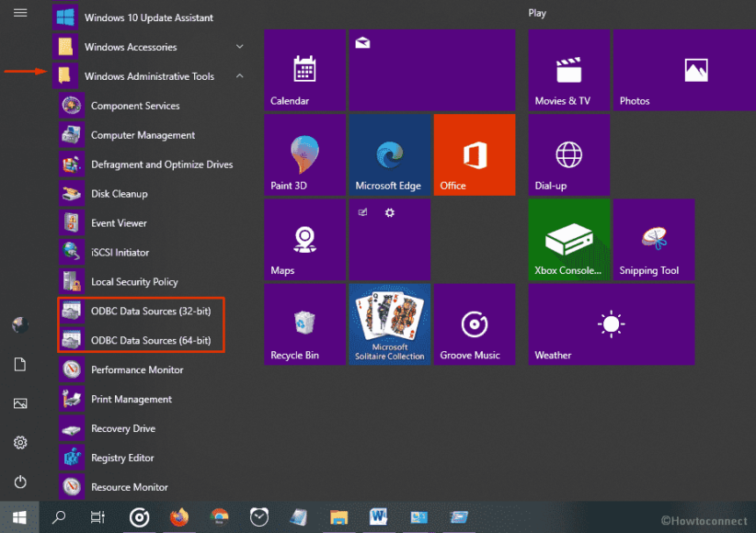
Task: Open the clock app on taskbar
Action: click(259, 517)
